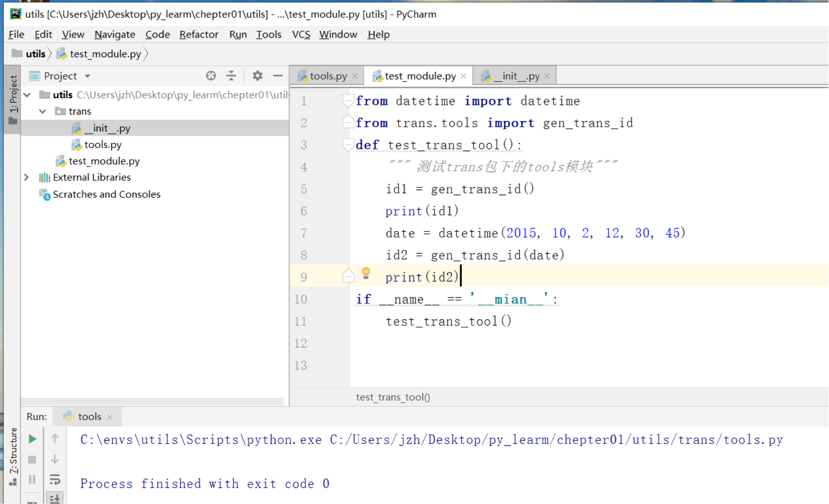Open the VCS menu
This screenshot has height=504, width=829.
coord(301,34)
